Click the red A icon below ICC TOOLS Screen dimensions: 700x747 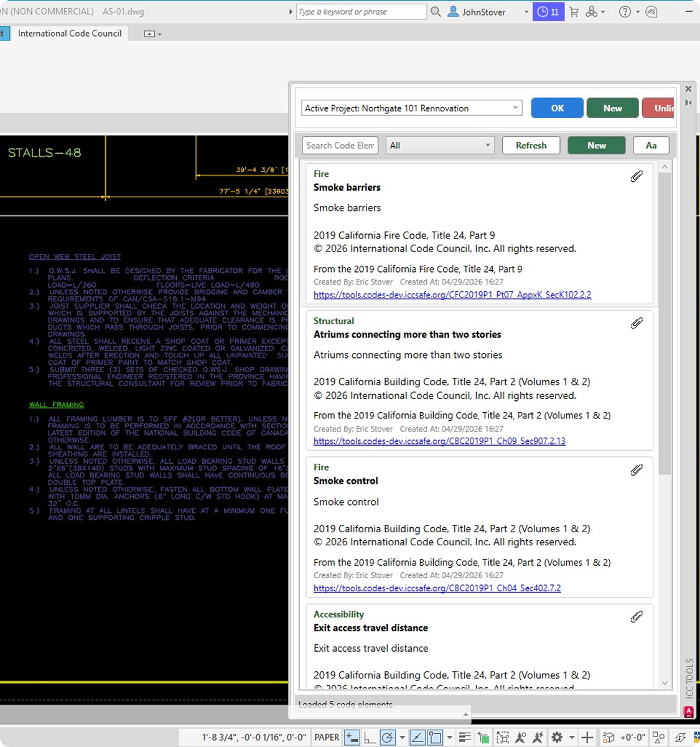(x=688, y=712)
